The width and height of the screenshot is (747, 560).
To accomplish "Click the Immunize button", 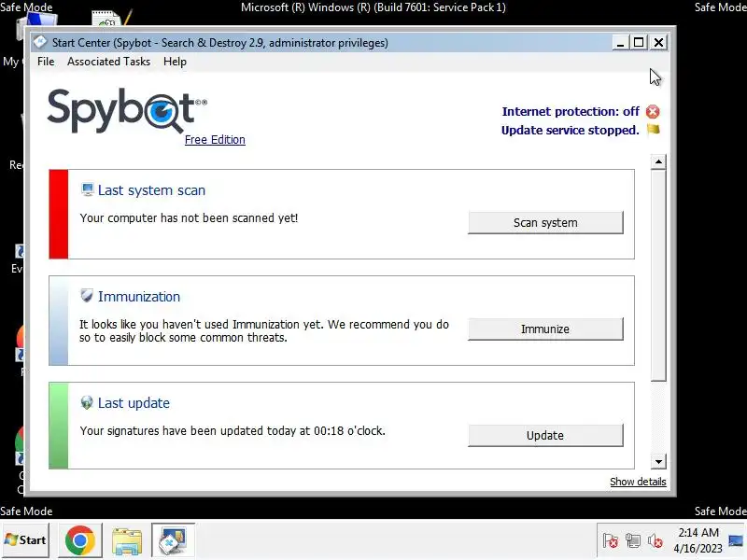I will coord(545,329).
